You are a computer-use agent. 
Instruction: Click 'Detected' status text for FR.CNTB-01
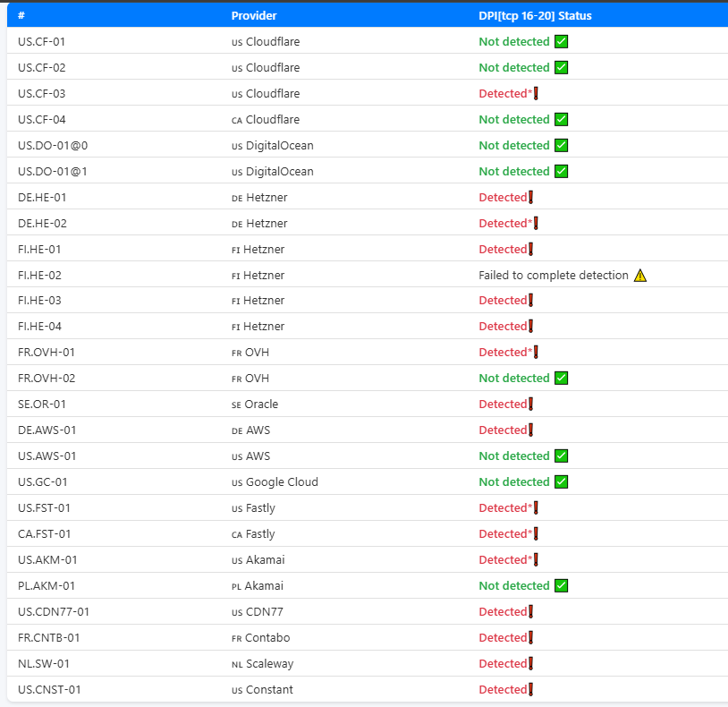point(503,638)
